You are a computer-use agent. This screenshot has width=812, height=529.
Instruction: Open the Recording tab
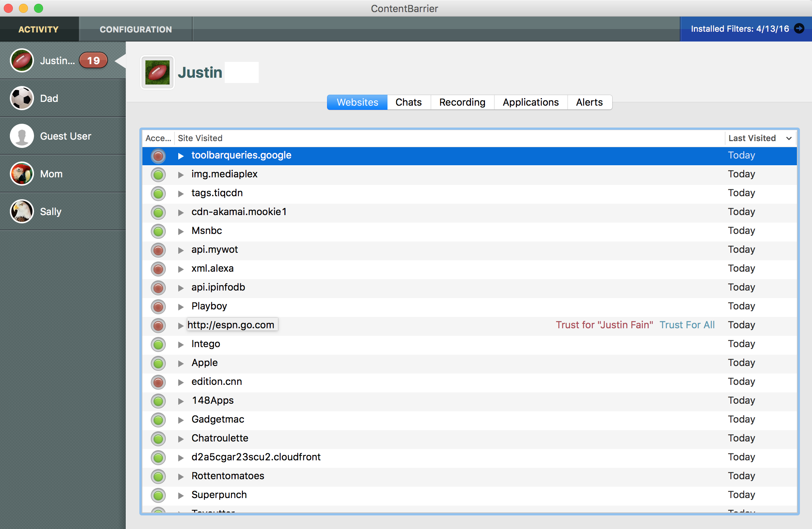click(x=462, y=102)
